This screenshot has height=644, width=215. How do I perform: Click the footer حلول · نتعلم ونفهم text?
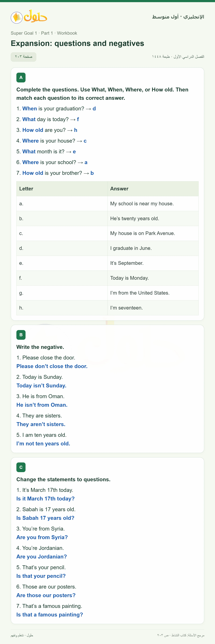22,635
